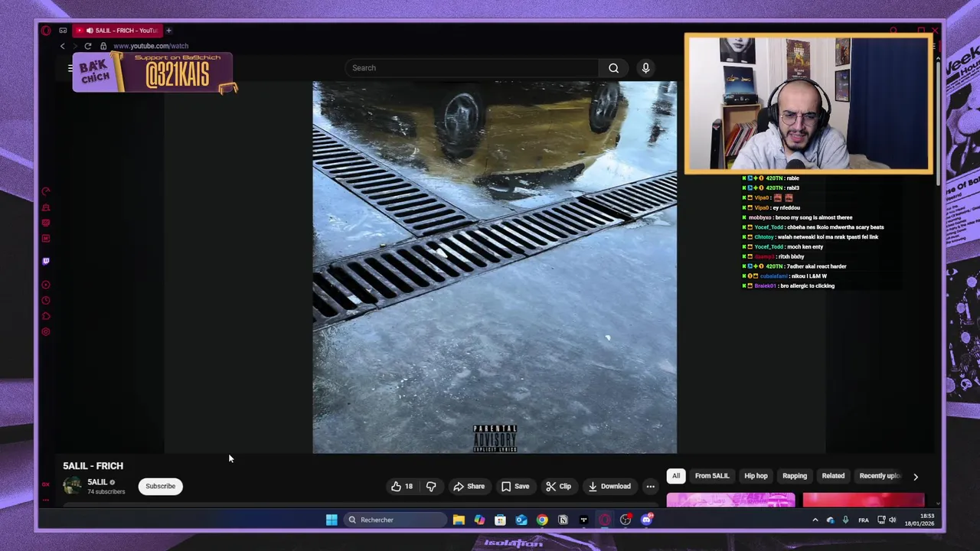Select the All filter chip
The width and height of the screenshot is (980, 551).
[676, 476]
